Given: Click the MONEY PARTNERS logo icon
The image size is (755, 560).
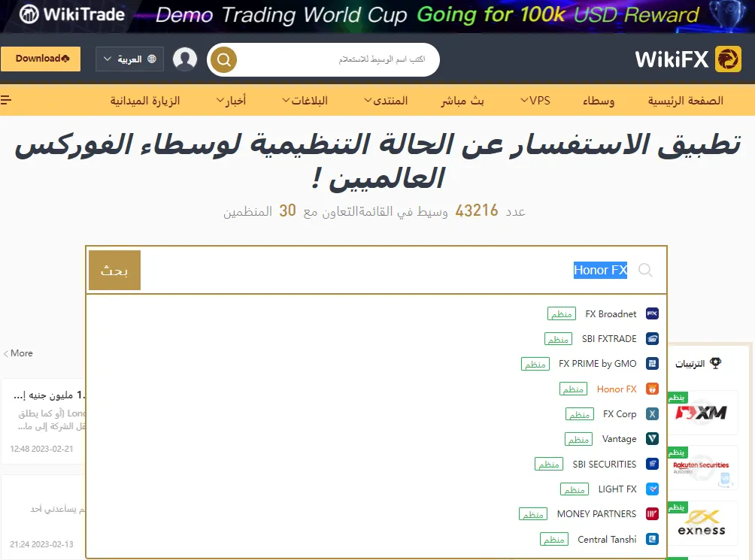Looking at the screenshot, I should pyautogui.click(x=652, y=514).
